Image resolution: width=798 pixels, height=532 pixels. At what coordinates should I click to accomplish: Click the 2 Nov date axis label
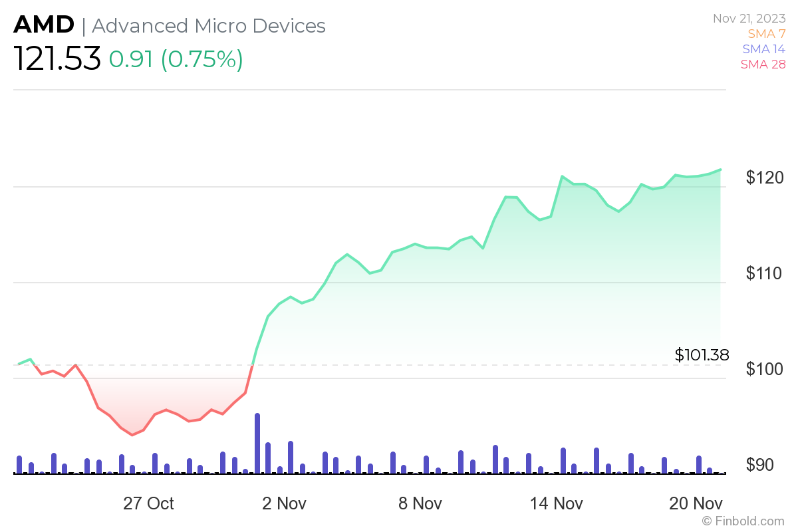pyautogui.click(x=285, y=503)
